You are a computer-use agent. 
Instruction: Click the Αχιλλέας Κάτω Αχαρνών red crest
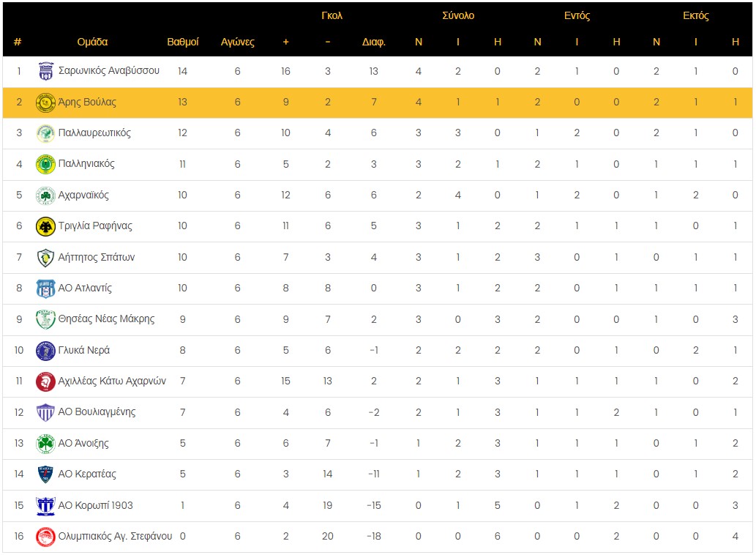point(45,381)
